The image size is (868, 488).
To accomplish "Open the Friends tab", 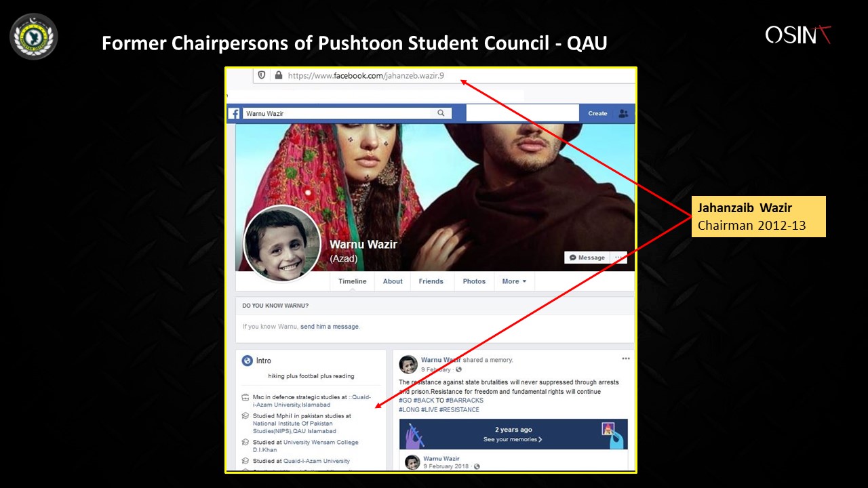I will click(x=431, y=281).
